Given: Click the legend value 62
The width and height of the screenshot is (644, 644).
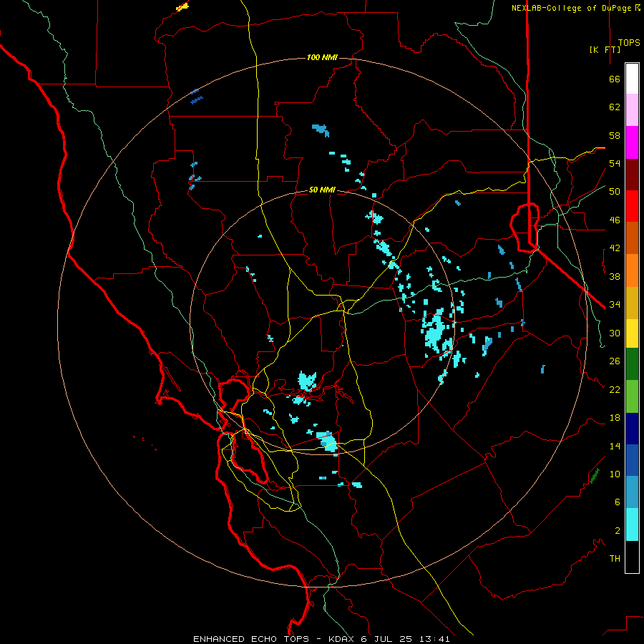Looking at the screenshot, I should click(615, 107).
